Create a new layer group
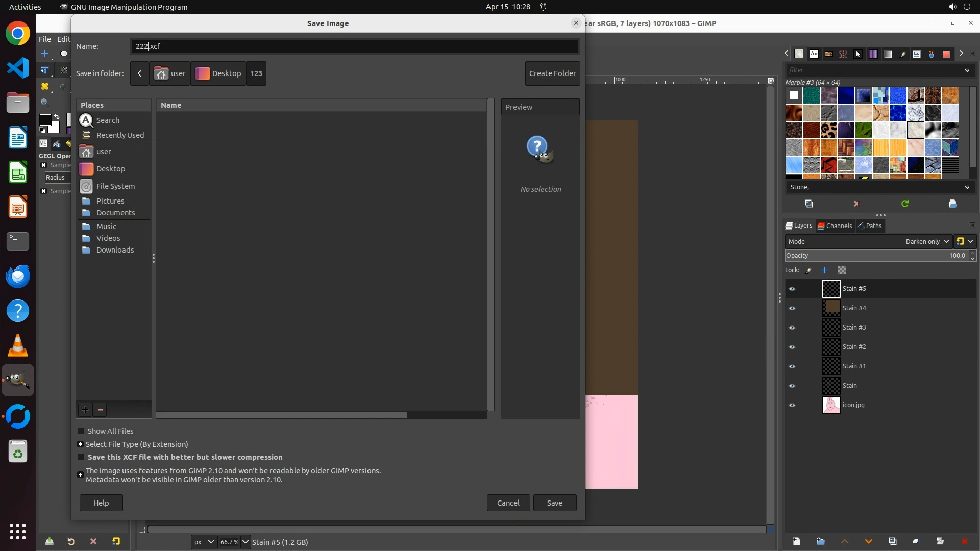980x551 pixels. click(x=820, y=541)
